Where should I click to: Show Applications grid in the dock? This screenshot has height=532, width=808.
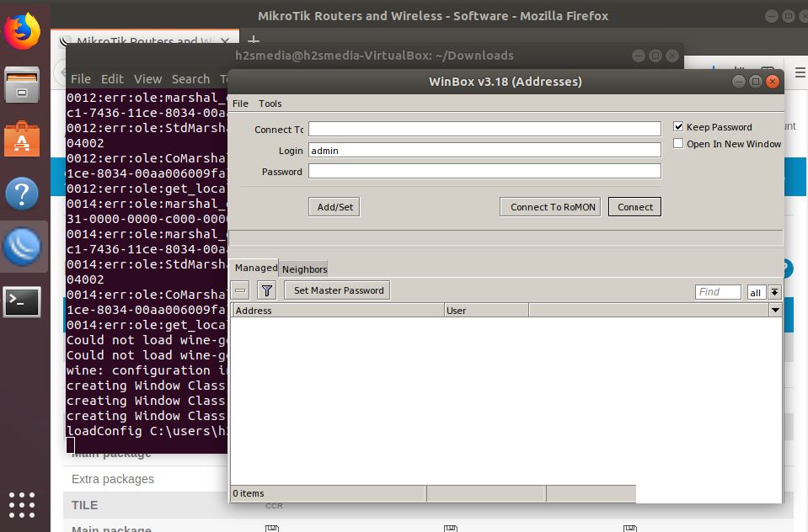coord(22,505)
